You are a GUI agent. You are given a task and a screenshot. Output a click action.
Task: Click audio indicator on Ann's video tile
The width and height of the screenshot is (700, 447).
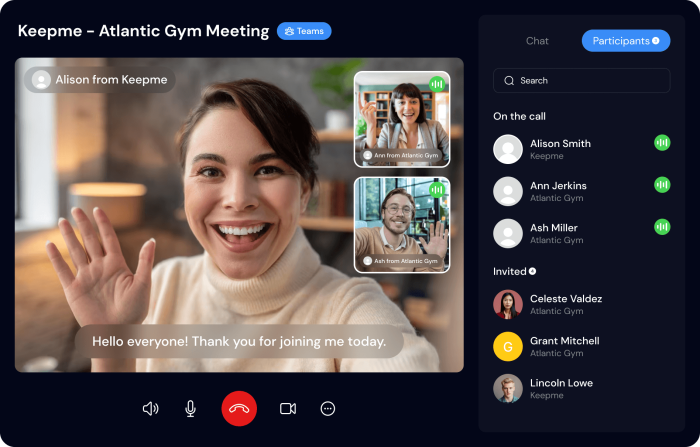(437, 84)
